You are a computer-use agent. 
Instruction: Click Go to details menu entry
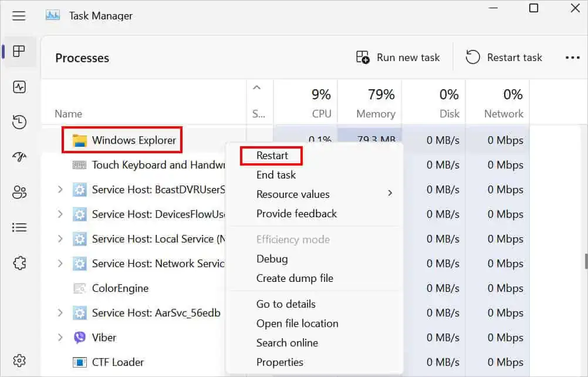point(285,304)
